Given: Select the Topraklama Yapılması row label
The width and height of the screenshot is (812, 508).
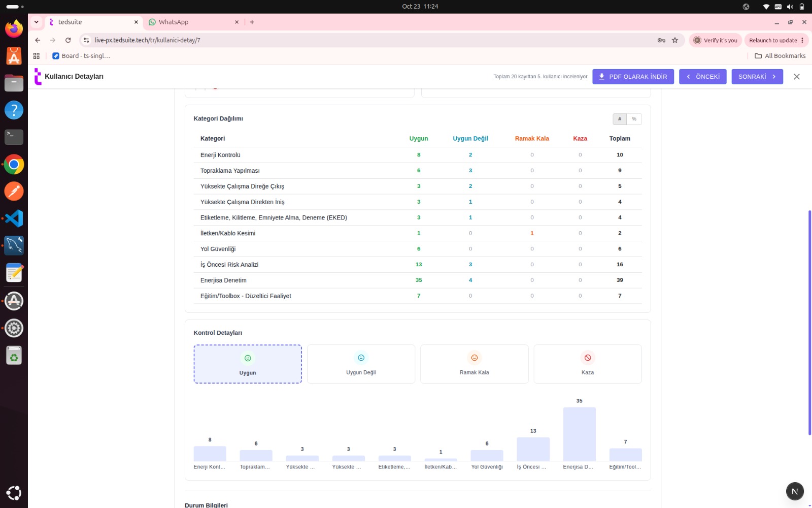Looking at the screenshot, I should click(x=230, y=171).
